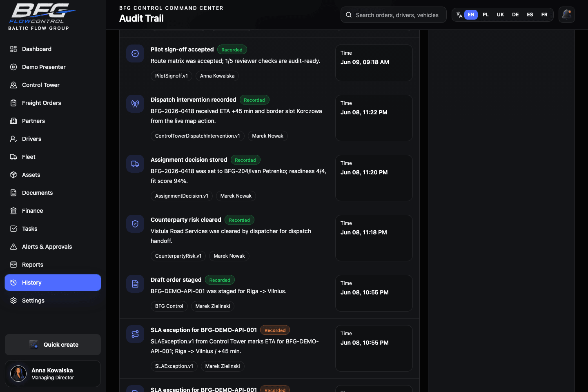Click the search orders input field
The height and width of the screenshot is (392, 588).
coord(394,15)
